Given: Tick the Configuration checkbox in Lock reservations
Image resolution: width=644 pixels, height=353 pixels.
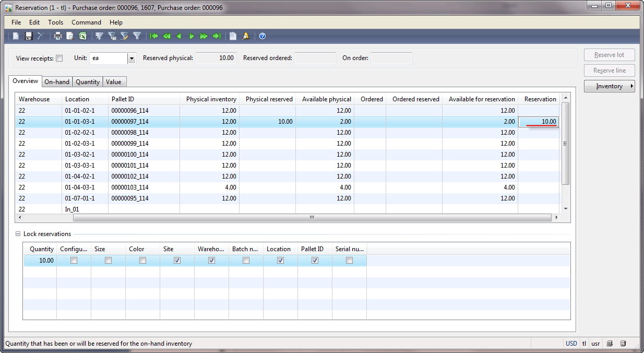Looking at the screenshot, I should (x=74, y=261).
